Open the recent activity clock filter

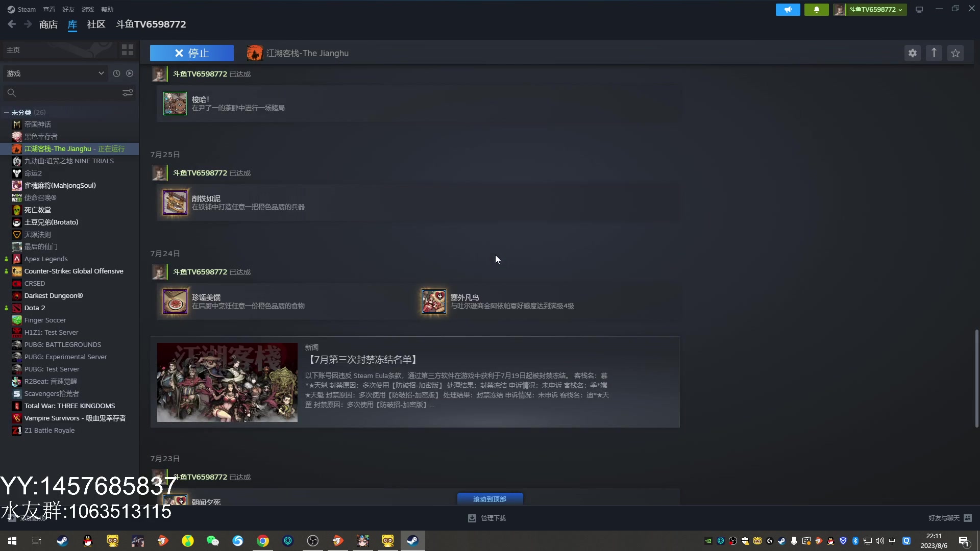[116, 73]
